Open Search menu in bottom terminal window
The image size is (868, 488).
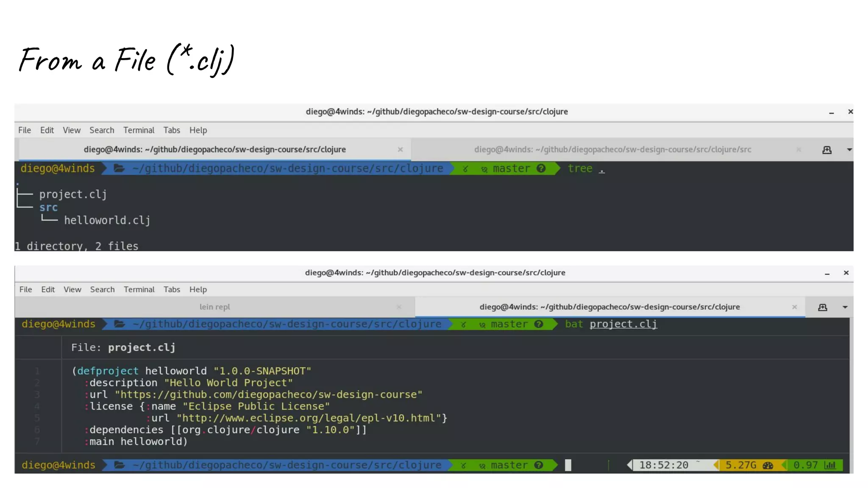[102, 289]
